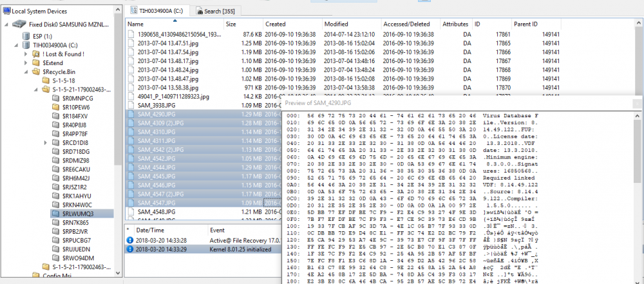The width and height of the screenshot is (644, 284).
Task: Sort by the Created column header
Action: tap(292, 24)
